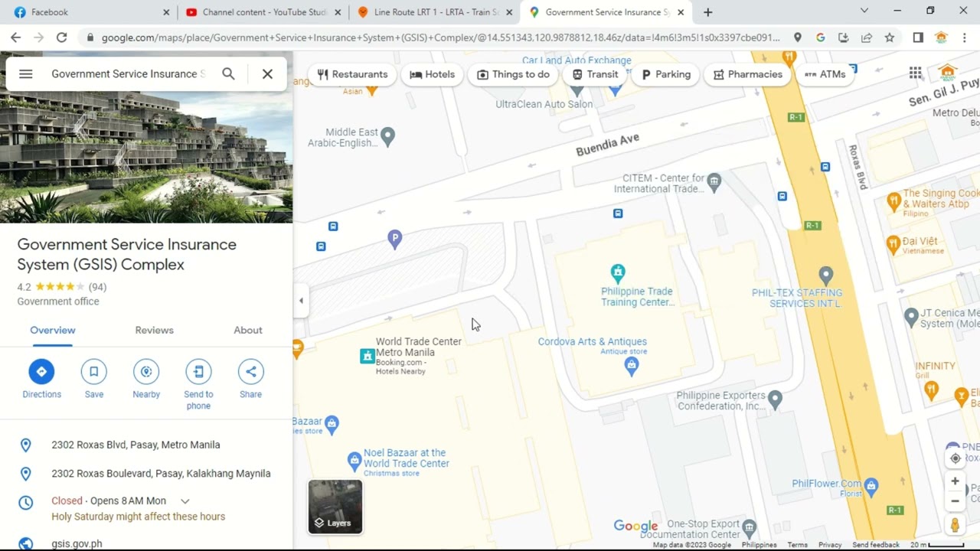This screenshot has height=551, width=980.
Task: Click the search magnifier icon
Action: coord(228,74)
